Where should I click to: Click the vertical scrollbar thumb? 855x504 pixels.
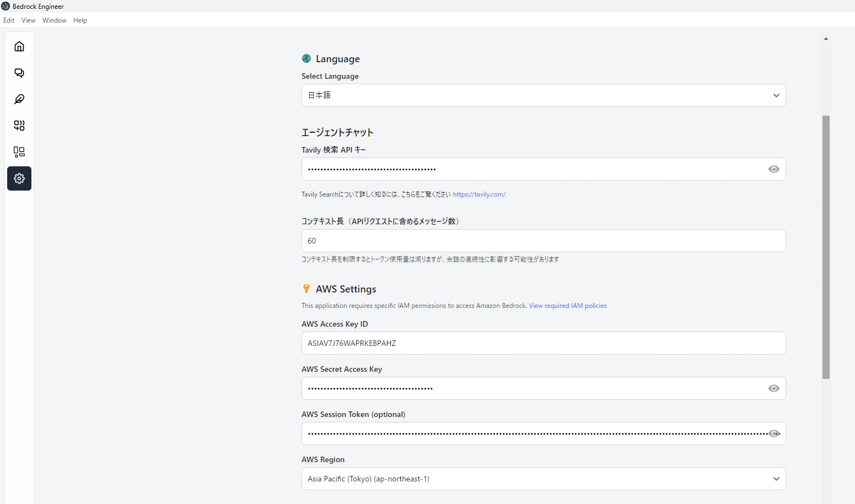[826, 247]
